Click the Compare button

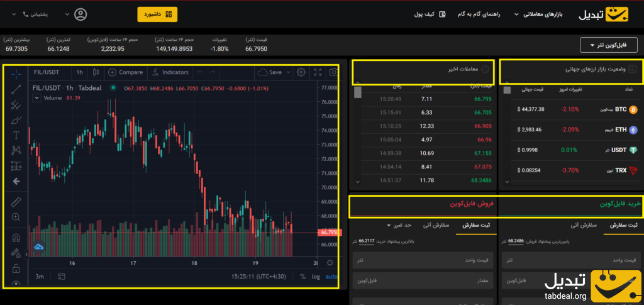tap(126, 72)
